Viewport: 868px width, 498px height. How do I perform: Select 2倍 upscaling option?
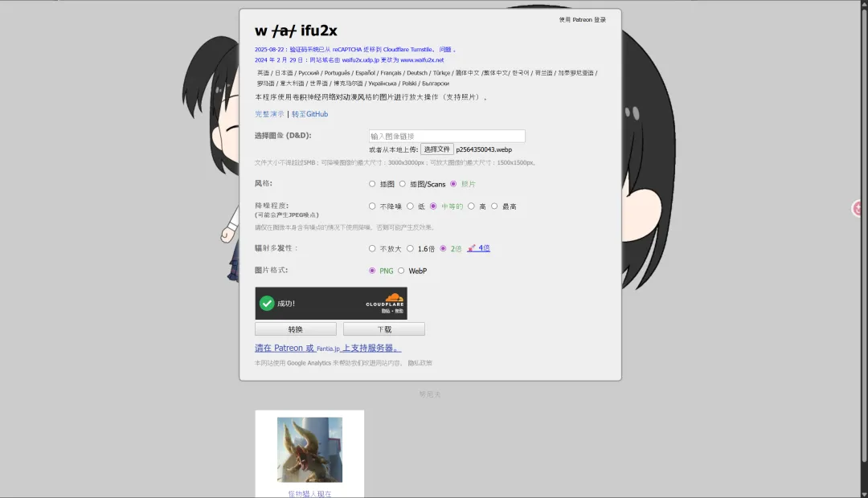tap(443, 248)
